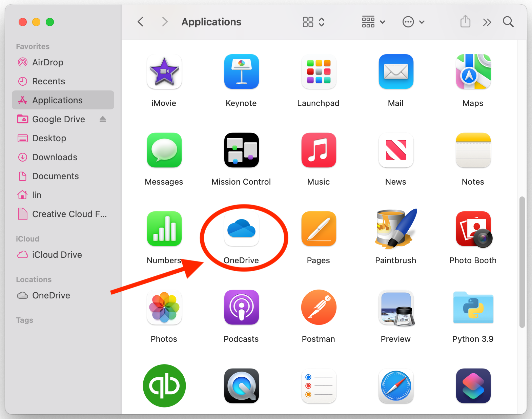
Task: Select the Notes app icon
Action: [473, 150]
